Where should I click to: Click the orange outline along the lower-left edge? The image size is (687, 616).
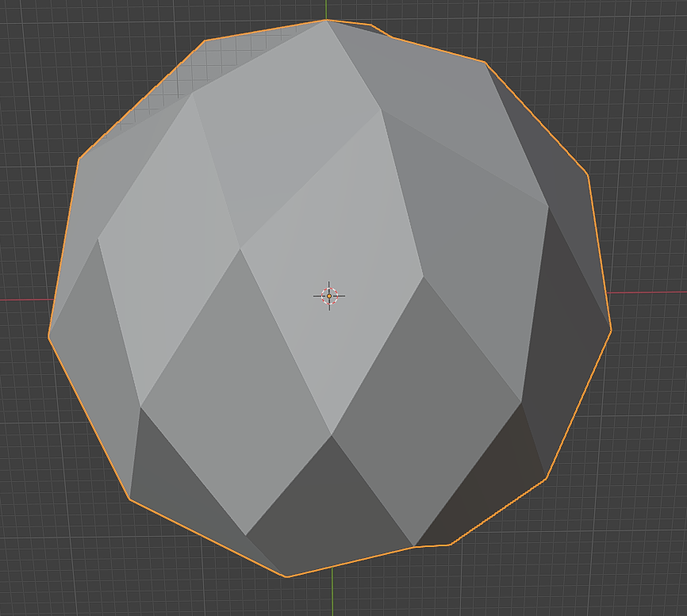pos(206,538)
